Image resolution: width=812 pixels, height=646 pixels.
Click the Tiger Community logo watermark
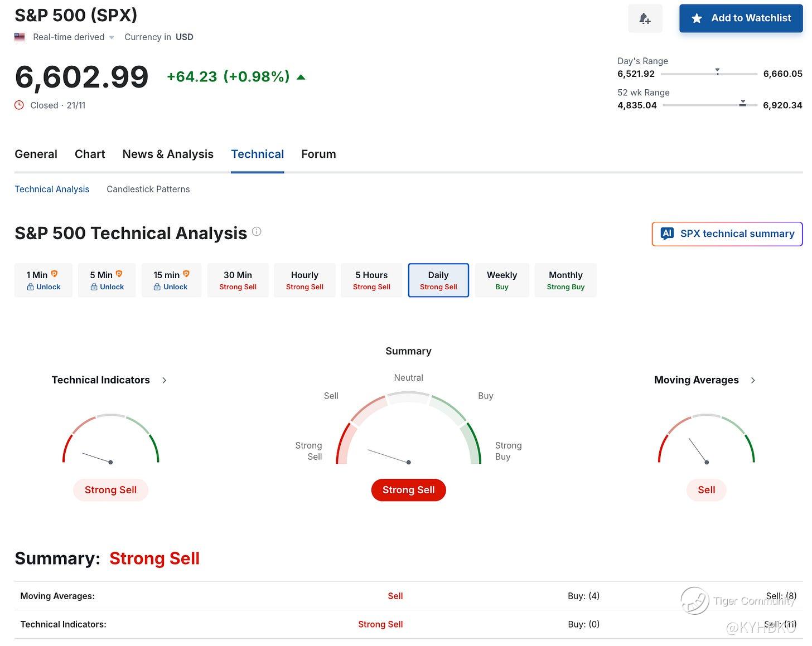695,600
